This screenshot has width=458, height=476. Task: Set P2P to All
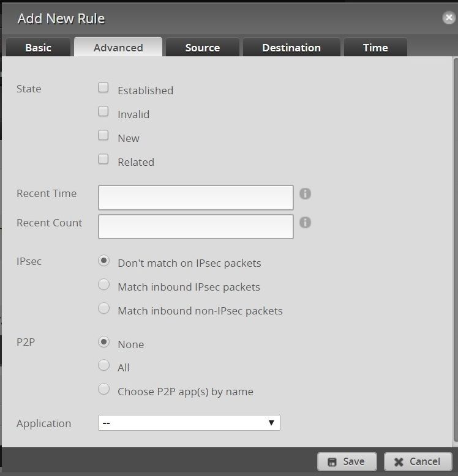pyautogui.click(x=104, y=365)
